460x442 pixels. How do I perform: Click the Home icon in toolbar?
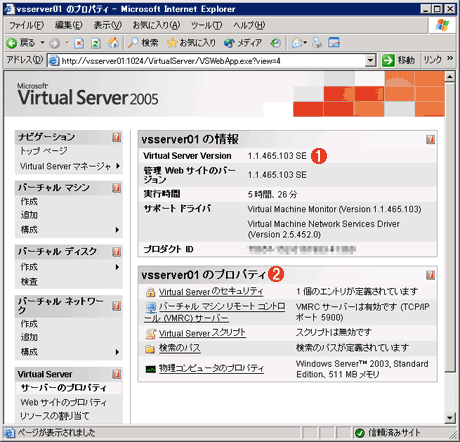[113, 43]
